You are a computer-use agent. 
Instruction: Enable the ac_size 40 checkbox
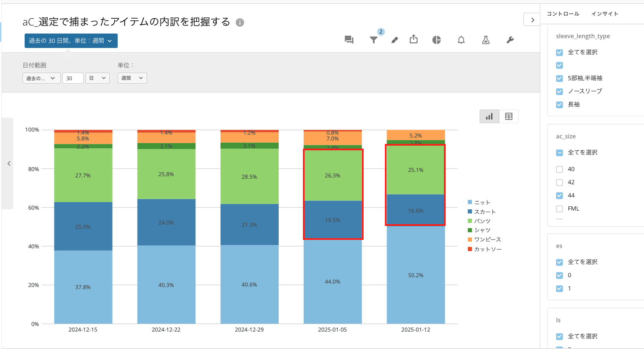[559, 169]
